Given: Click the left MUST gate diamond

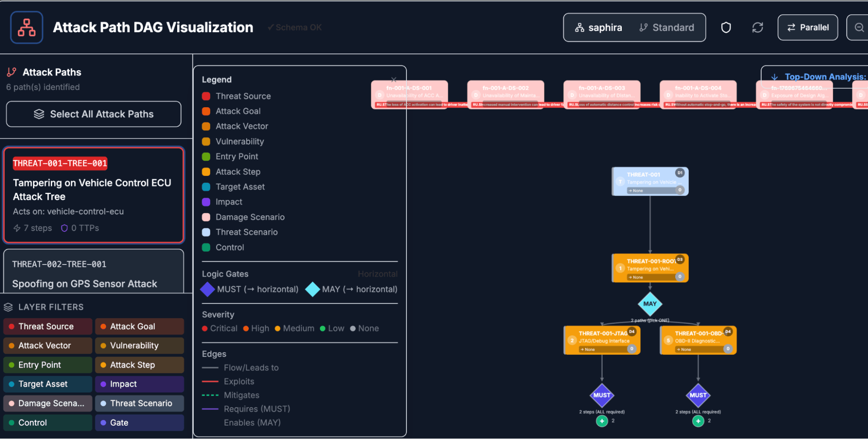Looking at the screenshot, I should click(601, 395).
